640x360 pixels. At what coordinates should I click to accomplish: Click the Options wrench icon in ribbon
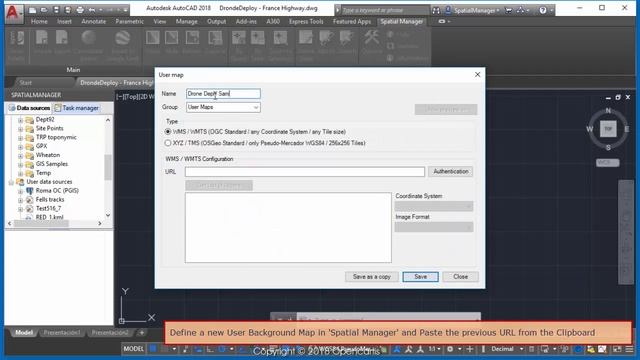371,38
